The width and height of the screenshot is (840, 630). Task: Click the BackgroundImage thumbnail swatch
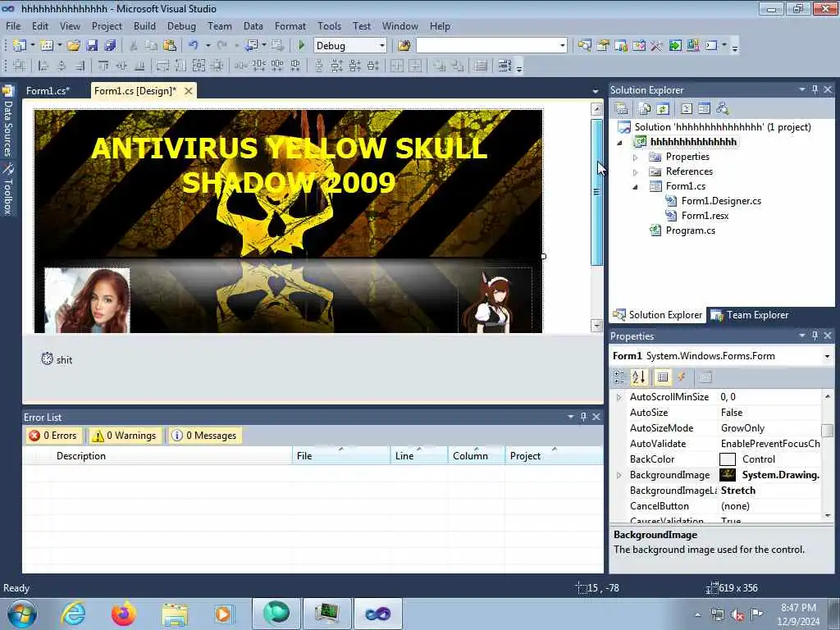click(x=727, y=475)
